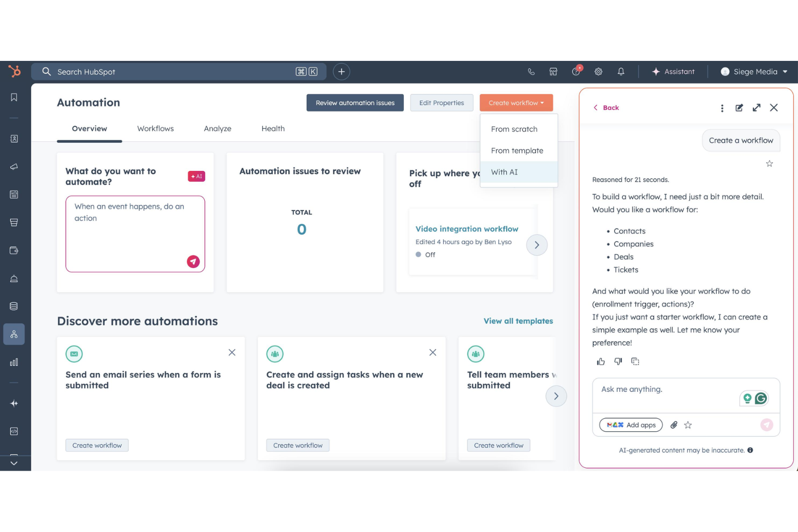Open the marketplace store icon
This screenshot has height=532, width=798.
[553, 72]
